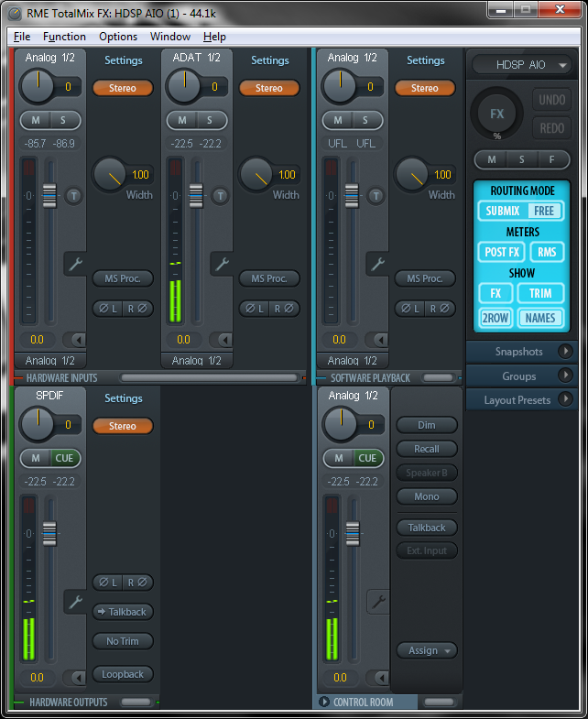Click the T trim button on ADAT 1/2
The width and height of the screenshot is (588, 719).
[x=220, y=196]
